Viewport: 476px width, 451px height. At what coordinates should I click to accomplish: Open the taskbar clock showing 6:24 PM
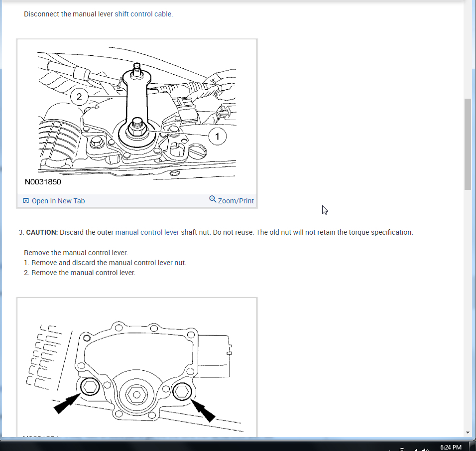coord(451,447)
